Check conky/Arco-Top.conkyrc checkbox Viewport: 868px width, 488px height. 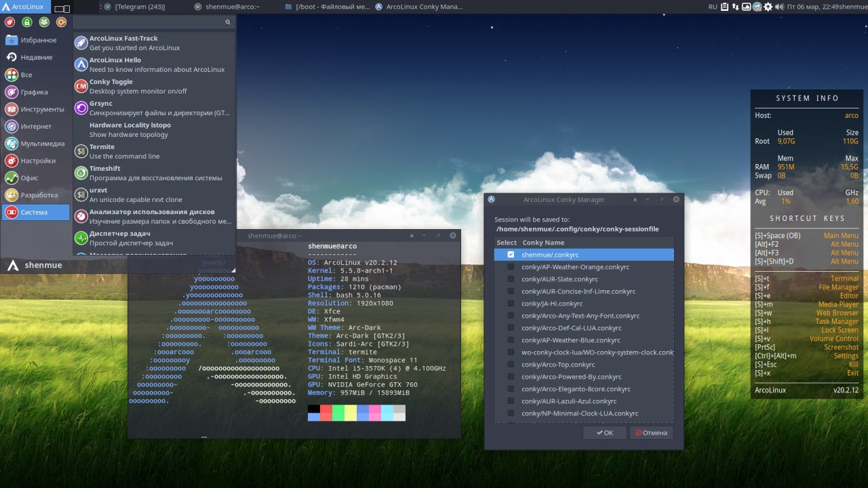click(x=511, y=365)
